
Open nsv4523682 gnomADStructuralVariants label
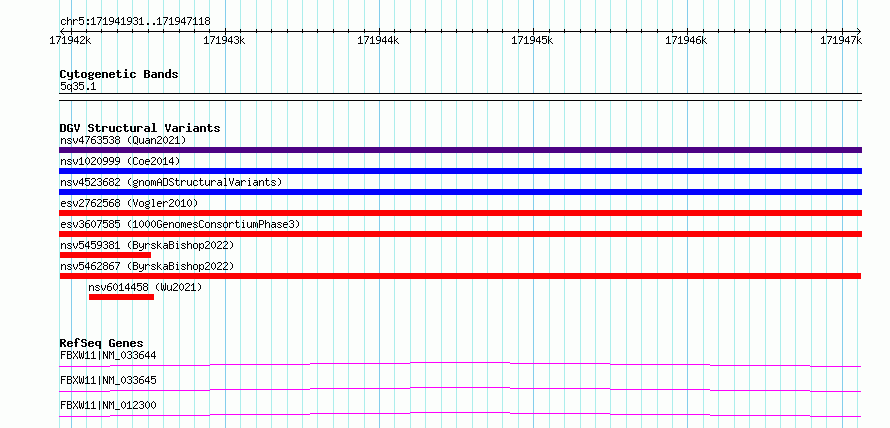tap(171, 182)
